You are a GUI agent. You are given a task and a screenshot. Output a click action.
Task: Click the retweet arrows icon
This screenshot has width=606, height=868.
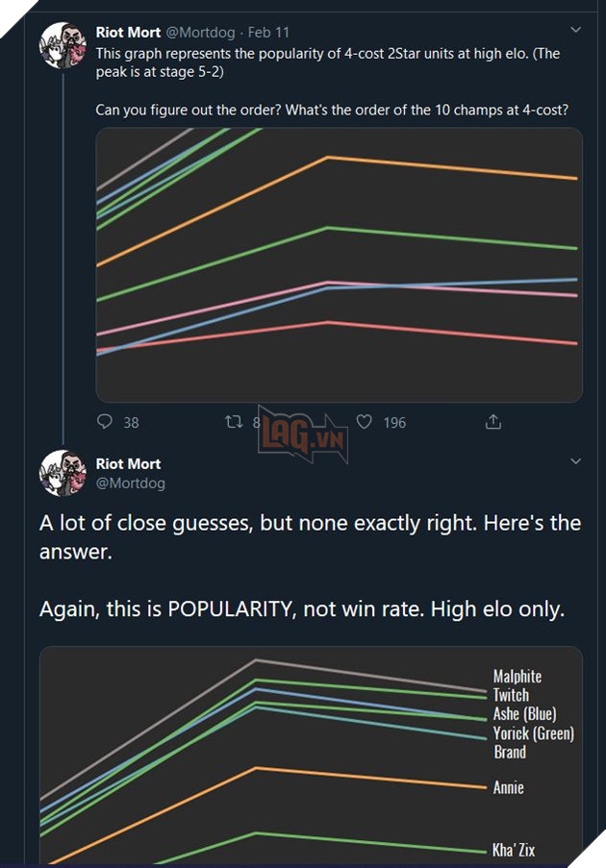(233, 421)
